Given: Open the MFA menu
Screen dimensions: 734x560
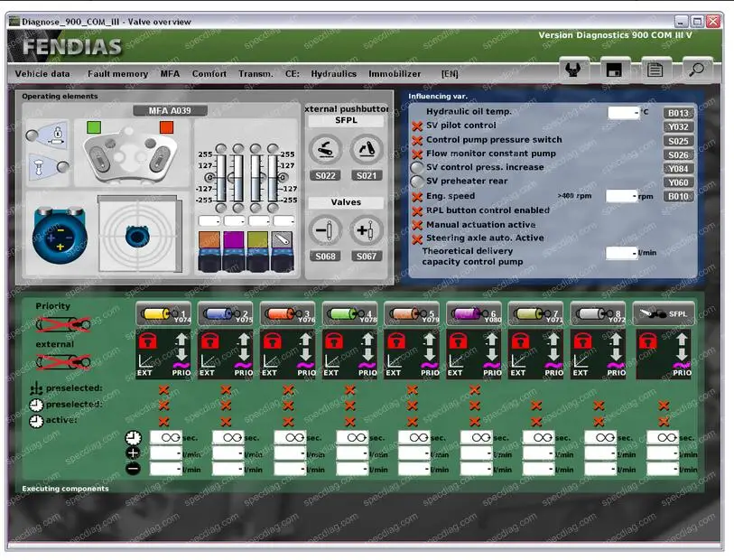Looking at the screenshot, I should click(x=170, y=73).
